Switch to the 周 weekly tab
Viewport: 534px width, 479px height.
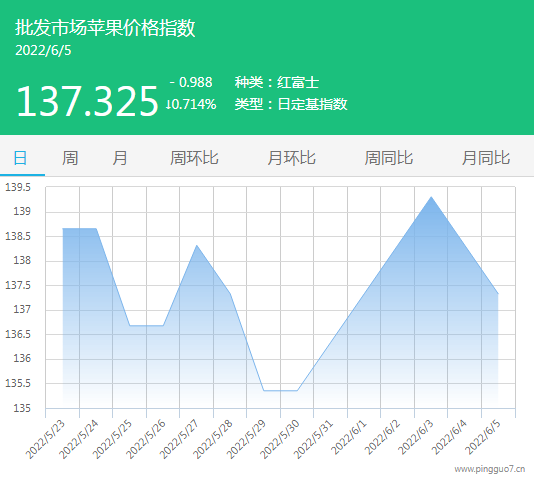click(x=70, y=158)
